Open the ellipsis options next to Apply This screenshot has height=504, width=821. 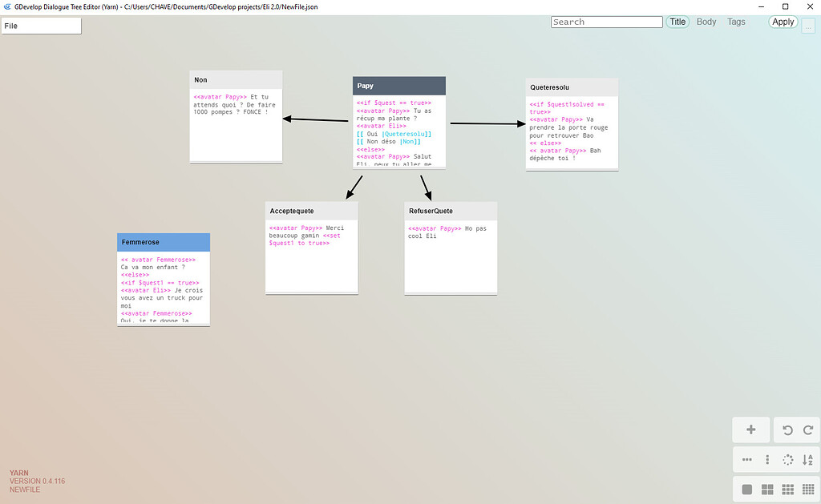click(x=807, y=26)
